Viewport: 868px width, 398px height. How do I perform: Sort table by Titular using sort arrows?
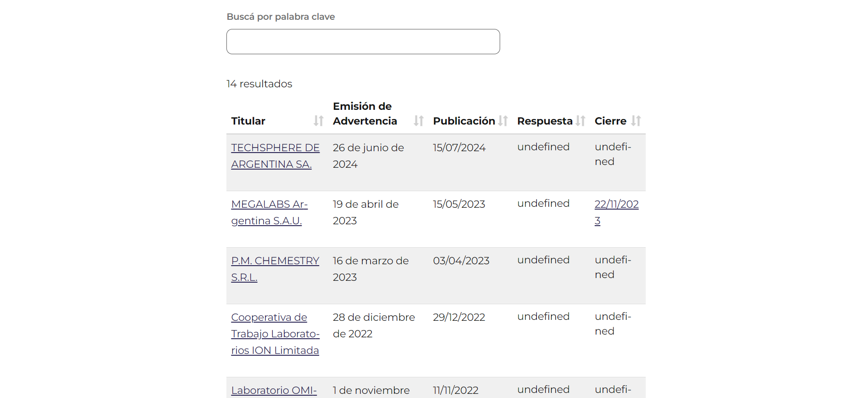318,121
